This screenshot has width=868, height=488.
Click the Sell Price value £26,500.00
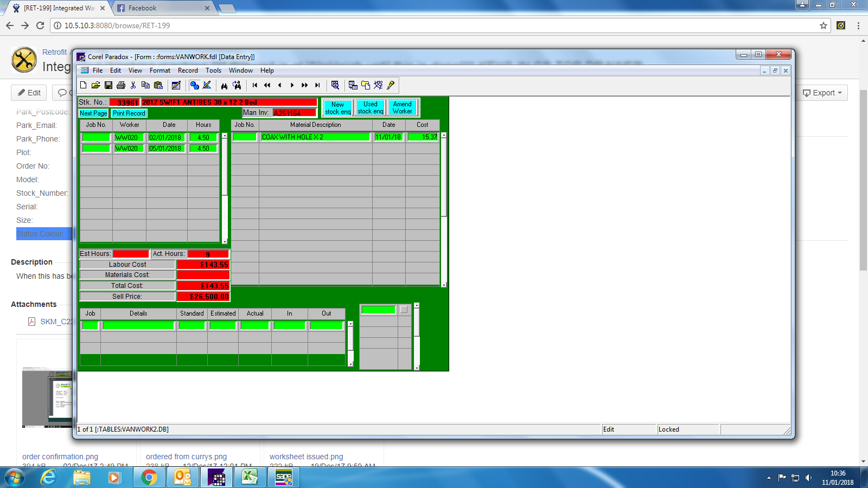tap(203, 297)
